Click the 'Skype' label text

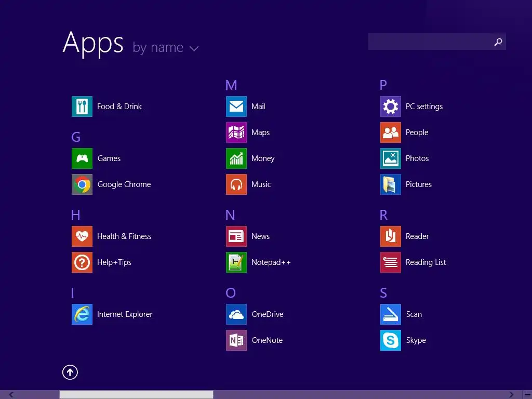[x=416, y=340]
